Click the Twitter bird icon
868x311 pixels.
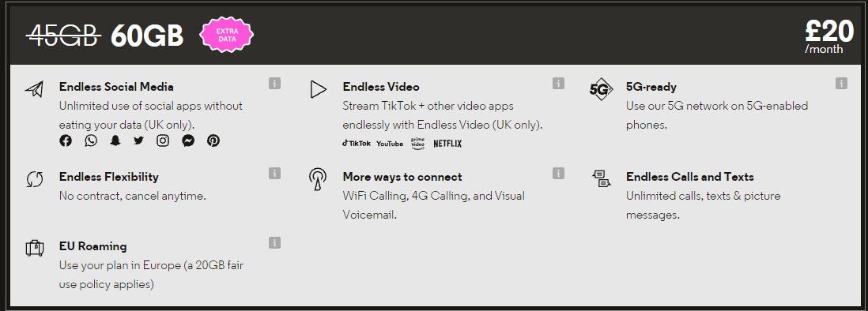click(138, 141)
